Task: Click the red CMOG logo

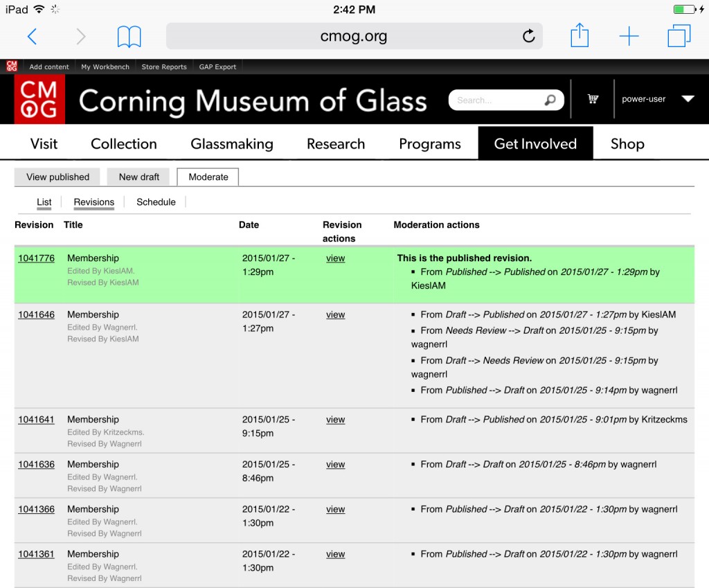Action: pyautogui.click(x=39, y=99)
